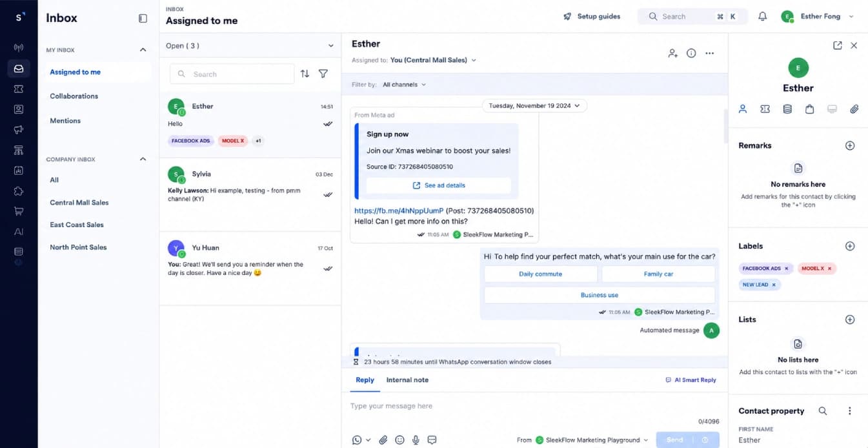The height and width of the screenshot is (448, 868).
Task: Click See ad details button
Action: pyautogui.click(x=439, y=185)
